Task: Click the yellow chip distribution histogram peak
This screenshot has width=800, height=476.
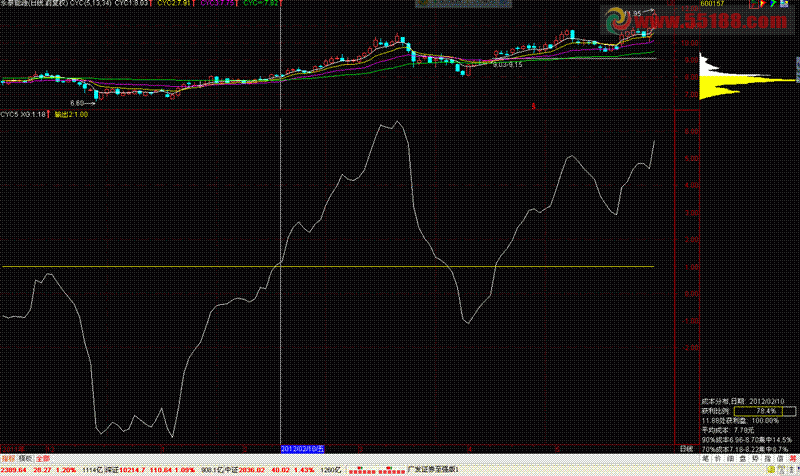Action: point(747,80)
